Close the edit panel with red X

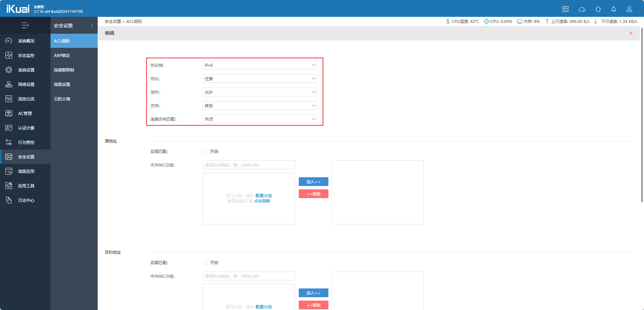[631, 33]
